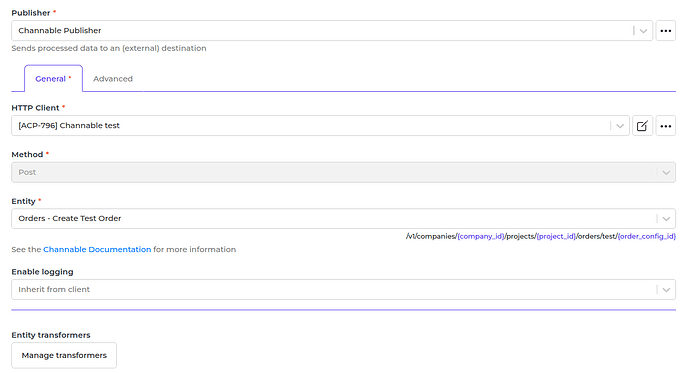The image size is (690, 373).
Task: Expand the Entity dropdown arrow
Action: click(x=666, y=219)
